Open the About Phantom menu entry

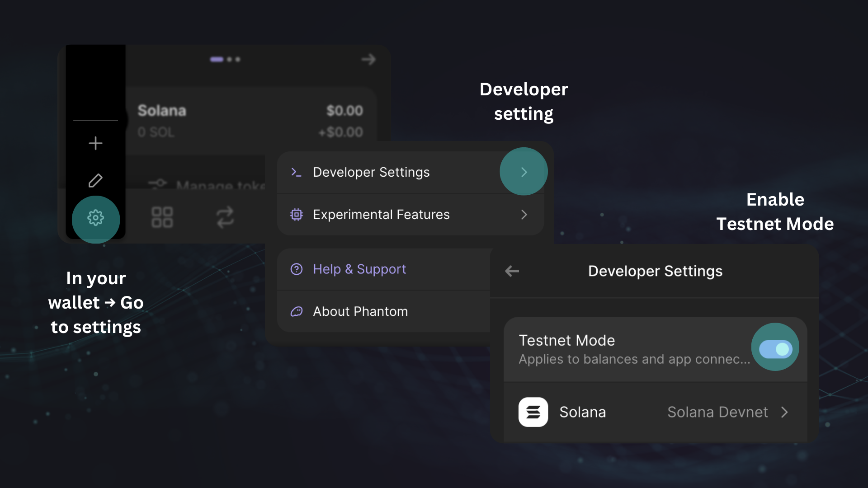(360, 311)
